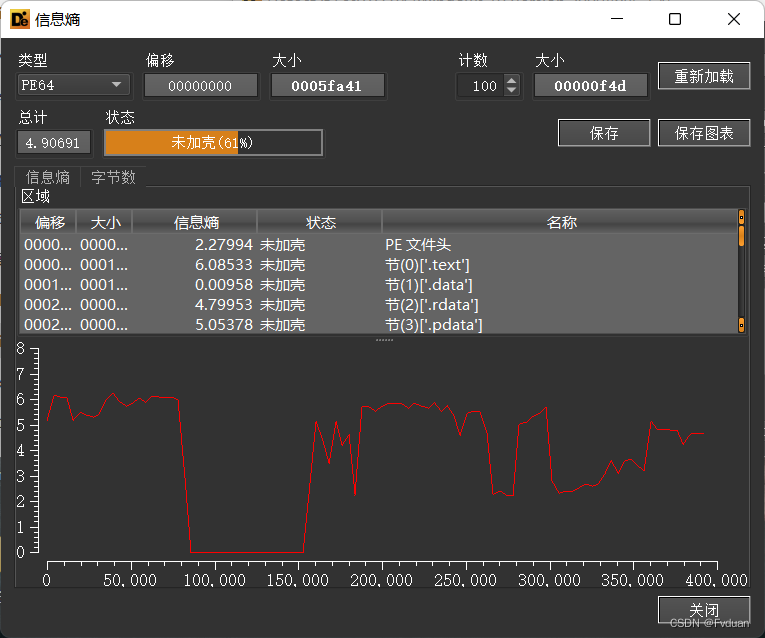
Task: Click the 重新加载 reload button
Action: (704, 76)
